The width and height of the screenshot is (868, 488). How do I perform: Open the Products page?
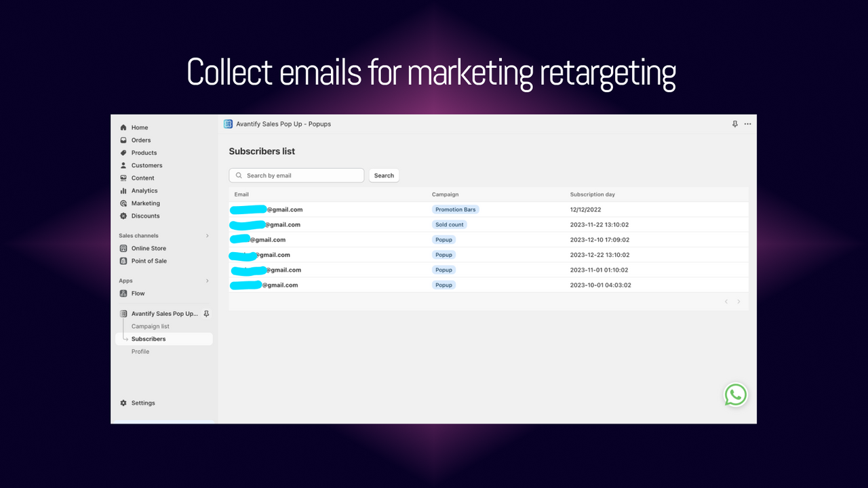pos(144,152)
